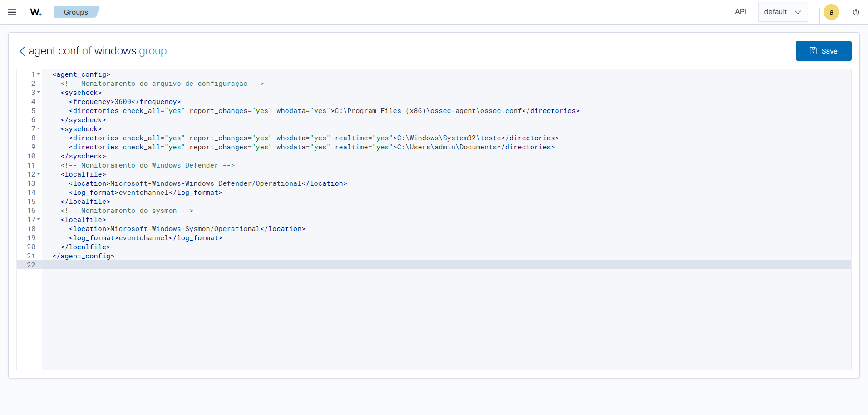Collapse the agent_config fold on line 1
868x415 pixels.
coord(39,74)
